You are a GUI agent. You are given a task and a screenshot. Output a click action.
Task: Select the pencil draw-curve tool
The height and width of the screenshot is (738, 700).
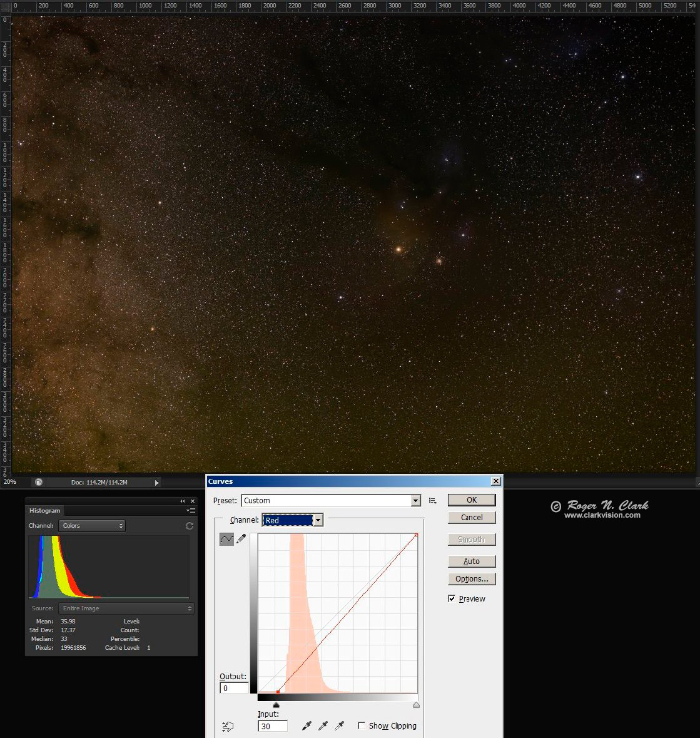pyautogui.click(x=241, y=538)
